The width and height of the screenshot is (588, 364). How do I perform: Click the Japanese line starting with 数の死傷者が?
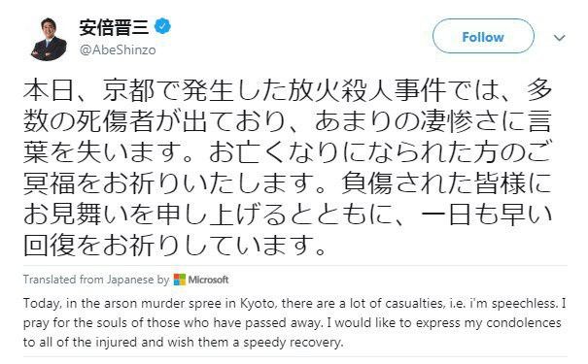[288, 121]
